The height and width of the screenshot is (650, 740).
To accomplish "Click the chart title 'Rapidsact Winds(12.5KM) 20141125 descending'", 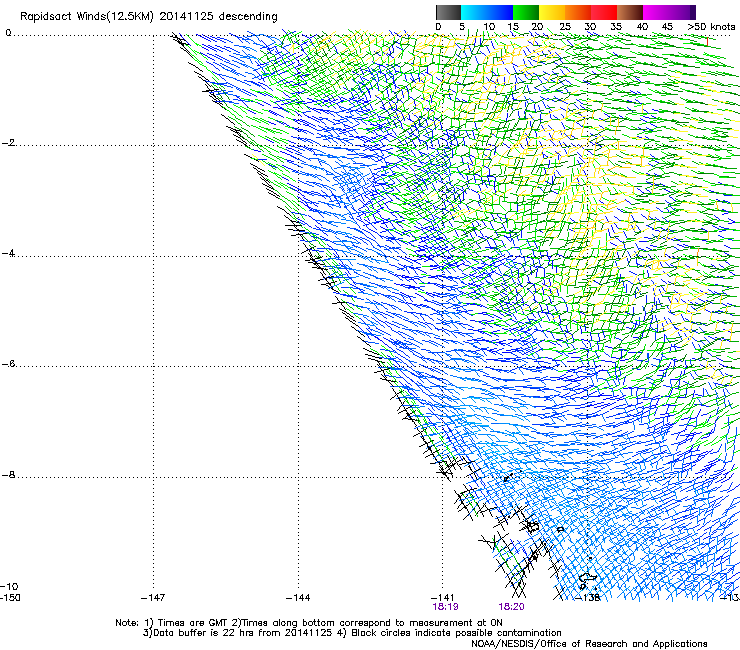I will pos(149,17).
